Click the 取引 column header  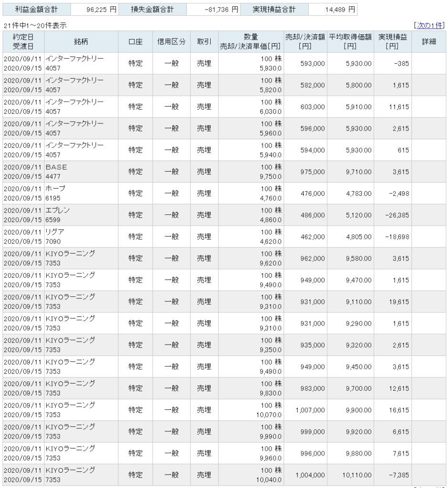[204, 42]
